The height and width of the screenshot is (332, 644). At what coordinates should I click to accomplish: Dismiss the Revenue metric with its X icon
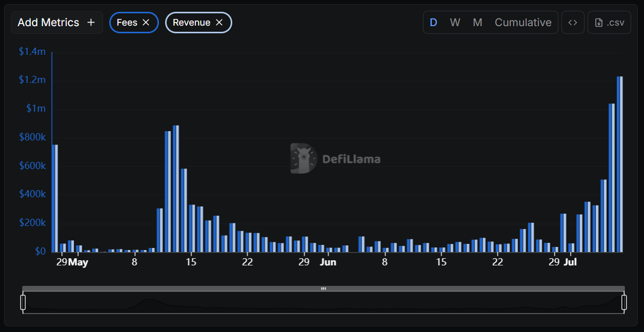pos(219,22)
